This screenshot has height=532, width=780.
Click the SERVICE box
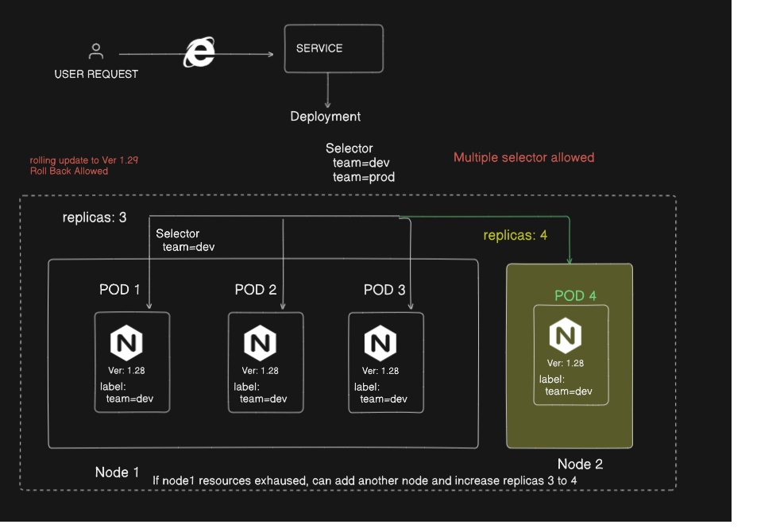334,48
